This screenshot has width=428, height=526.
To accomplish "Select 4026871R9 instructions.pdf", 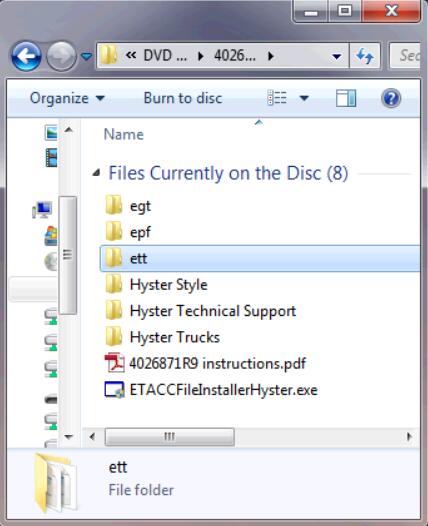I will click(x=218, y=364).
